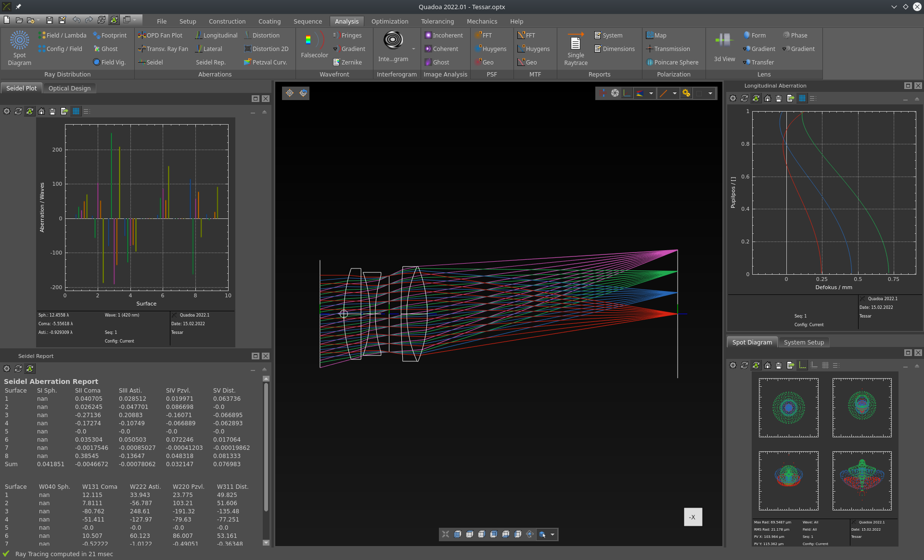The height and width of the screenshot is (560, 924).
Task: Click the bottom-right spot diagram thumbnail
Action: coord(862,481)
